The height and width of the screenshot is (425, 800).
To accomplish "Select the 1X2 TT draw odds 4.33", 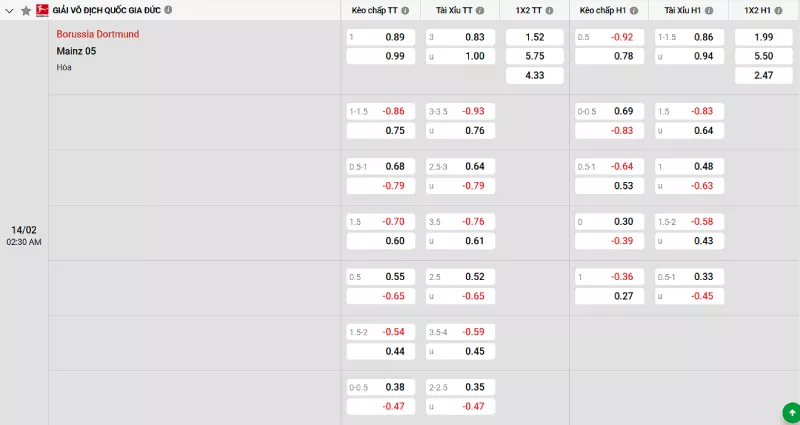I will tap(534, 75).
